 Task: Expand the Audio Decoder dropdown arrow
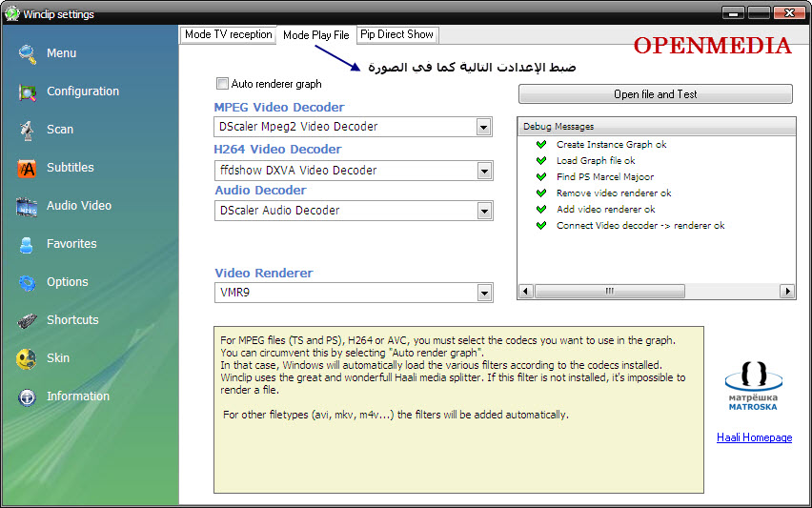[x=484, y=211]
